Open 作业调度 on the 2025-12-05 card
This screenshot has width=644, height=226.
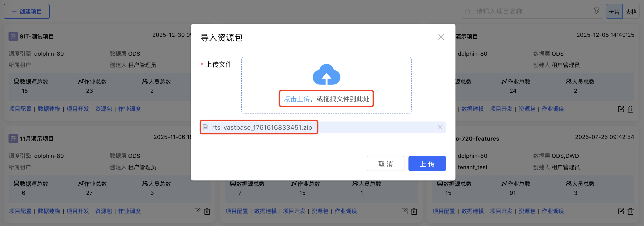click(x=553, y=109)
